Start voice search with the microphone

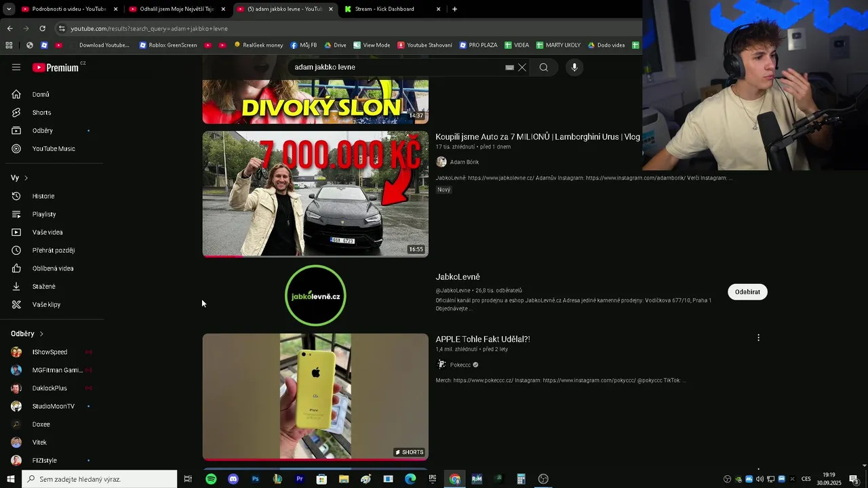(574, 67)
